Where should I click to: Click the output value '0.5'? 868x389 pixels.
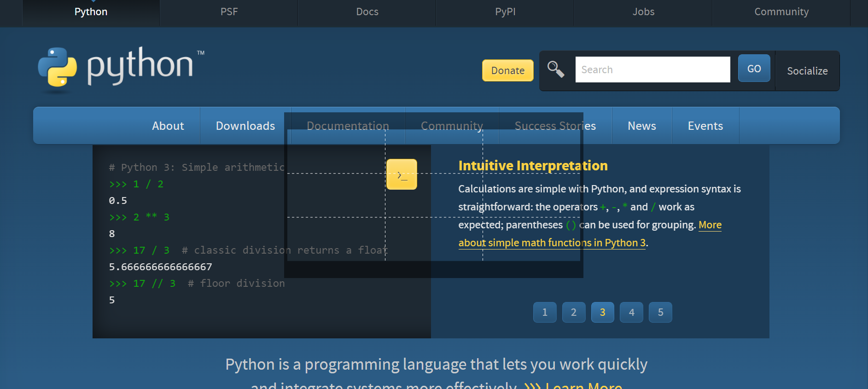pos(118,201)
